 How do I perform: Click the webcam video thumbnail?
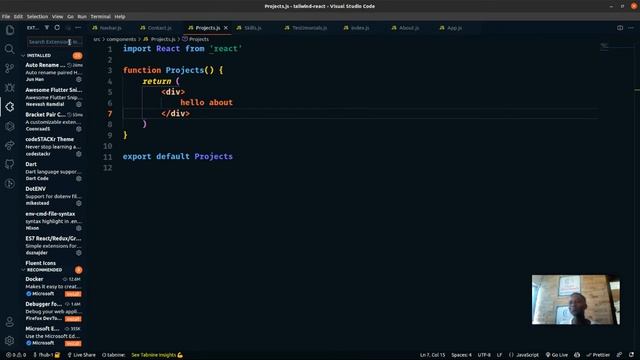[x=576, y=300]
